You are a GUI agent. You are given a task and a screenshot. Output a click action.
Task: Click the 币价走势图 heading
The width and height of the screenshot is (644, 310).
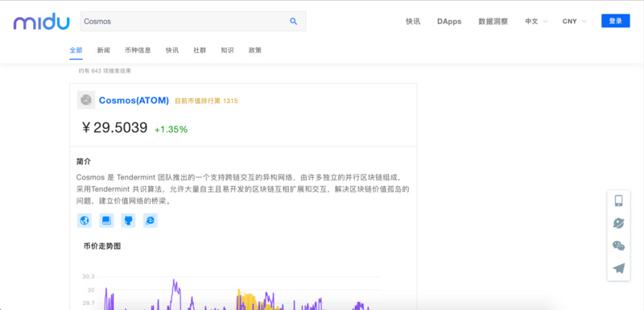pos(102,246)
